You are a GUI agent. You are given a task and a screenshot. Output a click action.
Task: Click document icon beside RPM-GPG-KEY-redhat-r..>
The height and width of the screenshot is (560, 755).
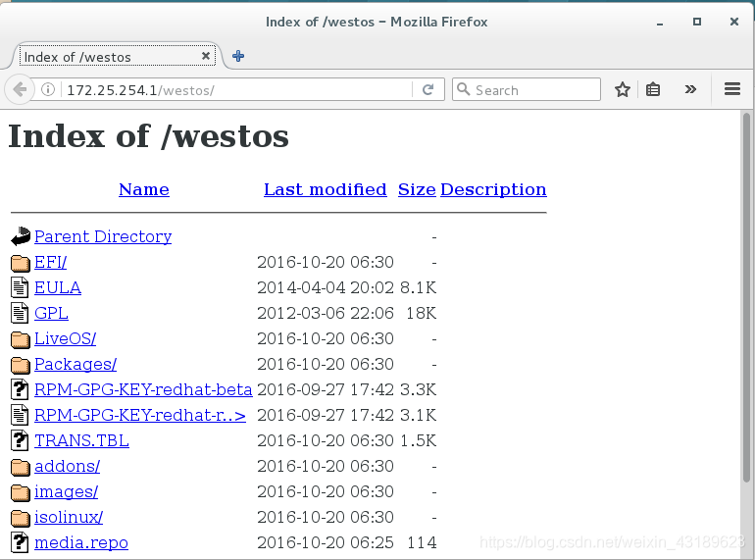pos(20,415)
